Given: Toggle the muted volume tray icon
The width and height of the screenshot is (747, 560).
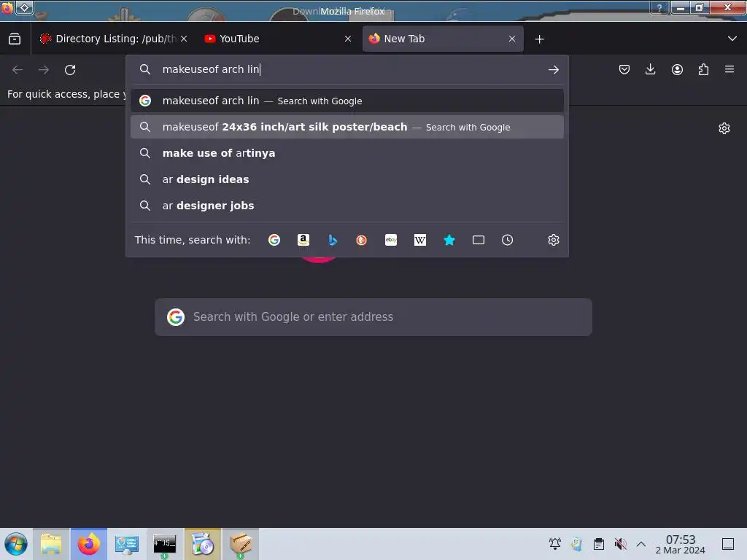Looking at the screenshot, I should click(620, 544).
